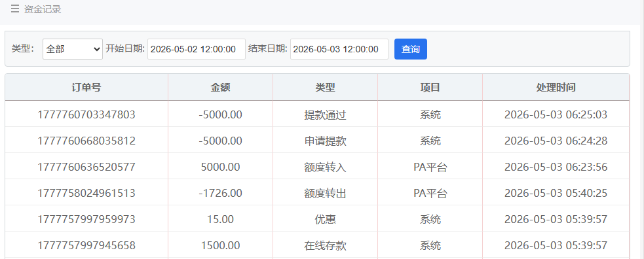This screenshot has width=644, height=259.
Task: Click the 金额 column header
Action: (221, 87)
